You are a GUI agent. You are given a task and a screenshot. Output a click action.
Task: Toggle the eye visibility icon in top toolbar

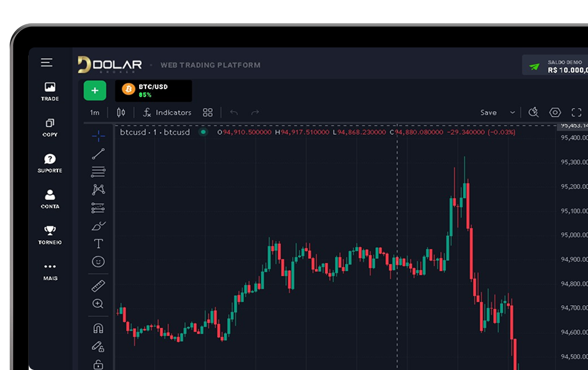click(555, 112)
